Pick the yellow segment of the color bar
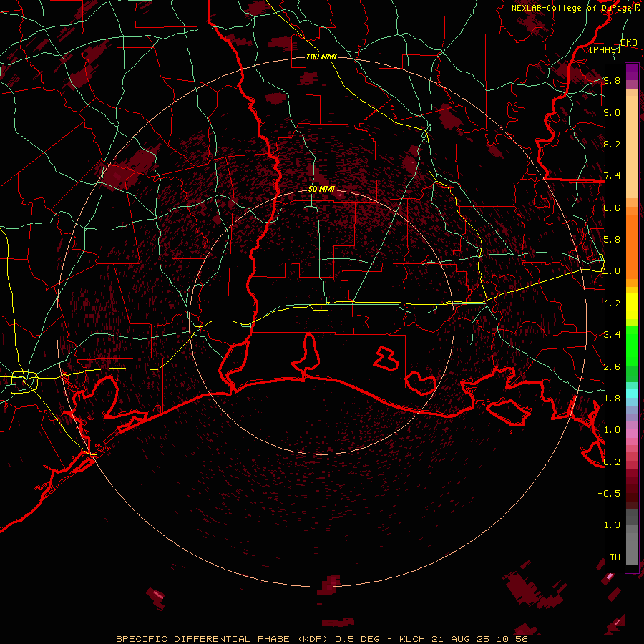The image size is (644, 644). click(x=632, y=306)
